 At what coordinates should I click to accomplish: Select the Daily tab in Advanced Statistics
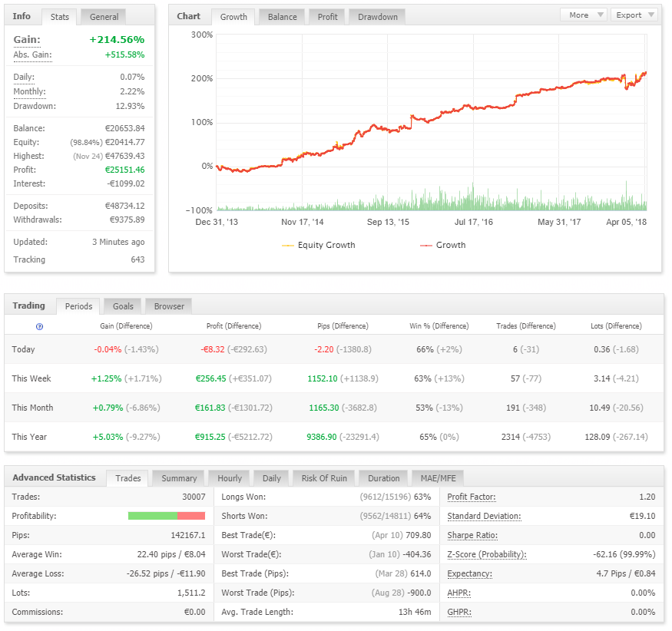tap(272, 478)
